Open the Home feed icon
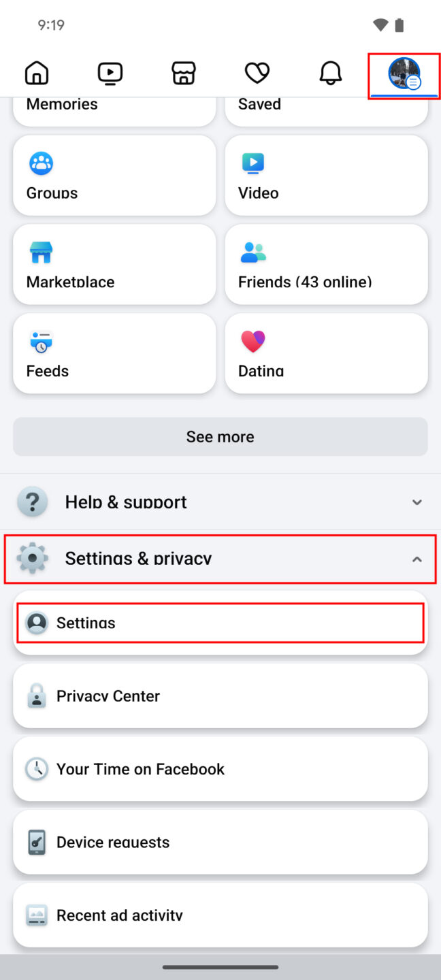Image resolution: width=441 pixels, height=980 pixels. click(36, 73)
